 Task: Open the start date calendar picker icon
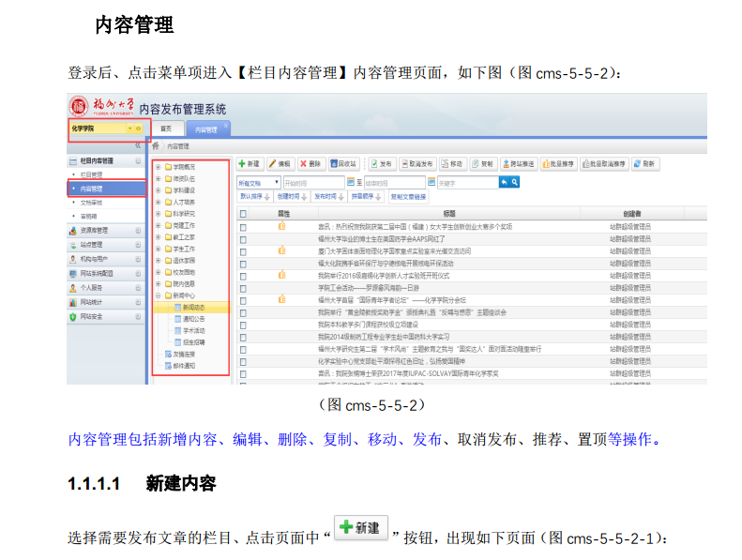click(350, 182)
